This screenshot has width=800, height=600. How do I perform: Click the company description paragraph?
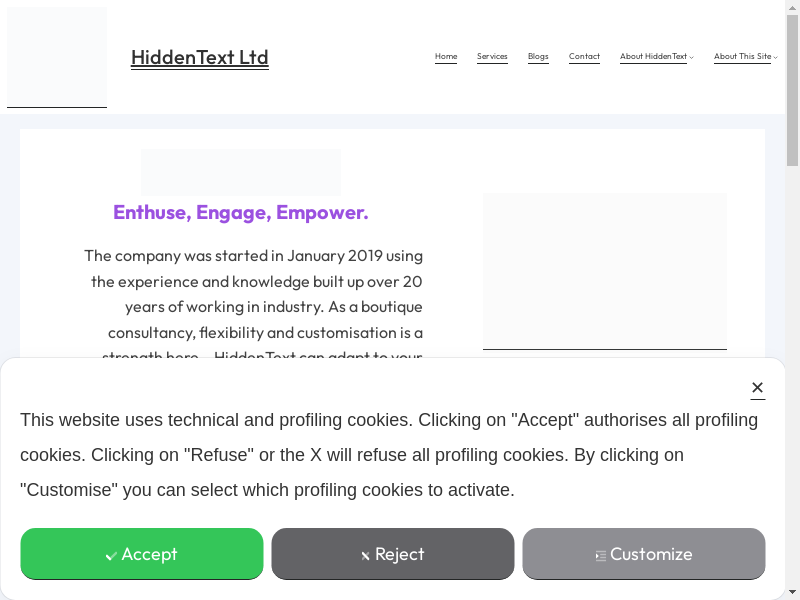[x=253, y=294]
